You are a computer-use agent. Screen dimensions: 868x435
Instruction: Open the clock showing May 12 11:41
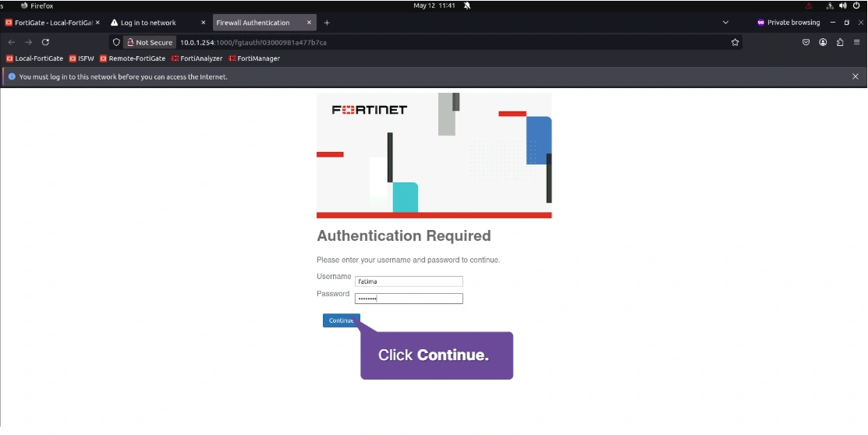coord(434,5)
